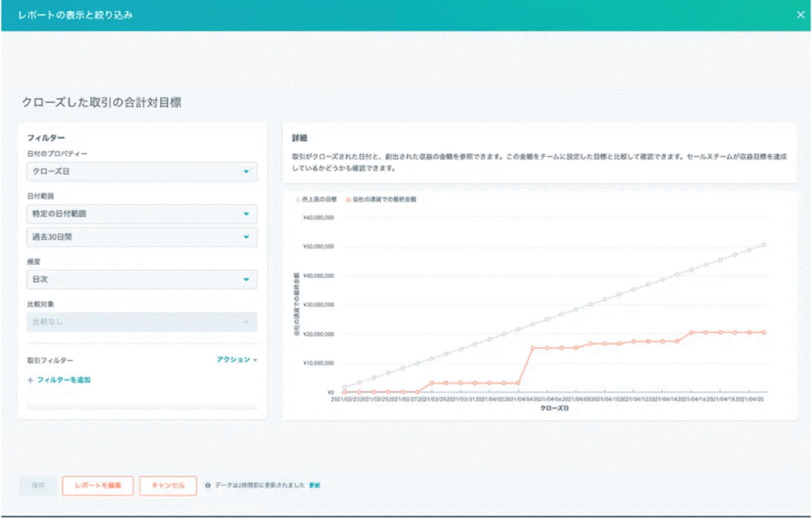Open the 日付のプロパティー dropdown showing クローズ日
This screenshot has height=520, width=812.
pyautogui.click(x=141, y=172)
